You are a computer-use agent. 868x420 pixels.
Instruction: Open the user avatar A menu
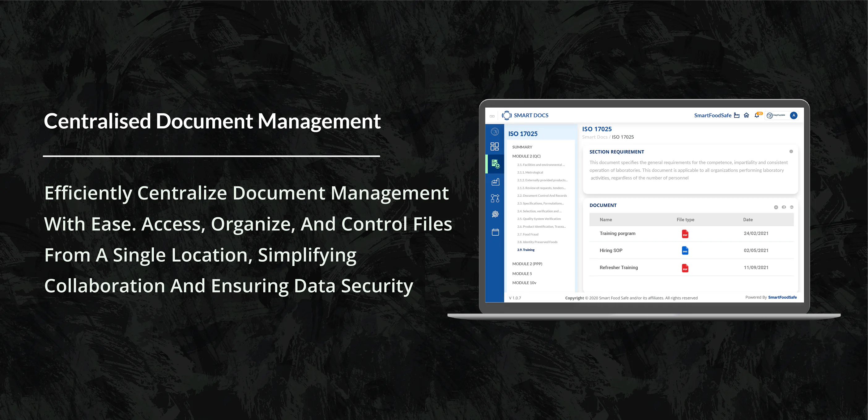coord(794,115)
